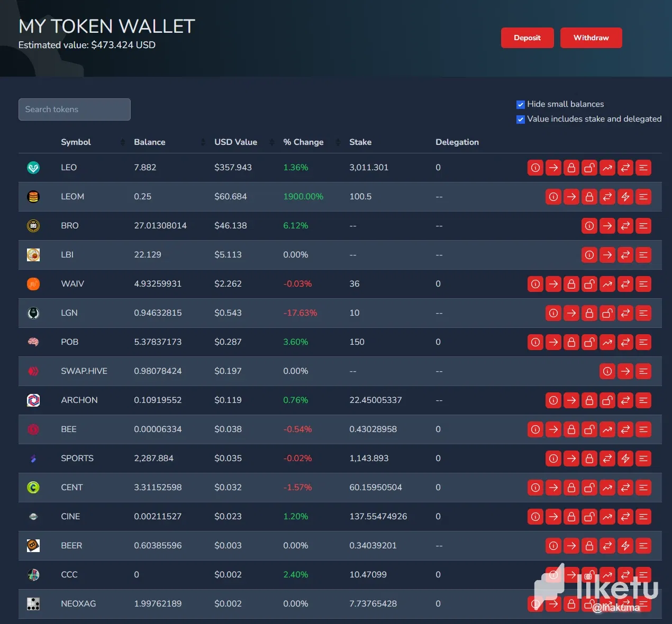Sort by the USD Value column header
The image size is (672, 624).
pos(236,142)
